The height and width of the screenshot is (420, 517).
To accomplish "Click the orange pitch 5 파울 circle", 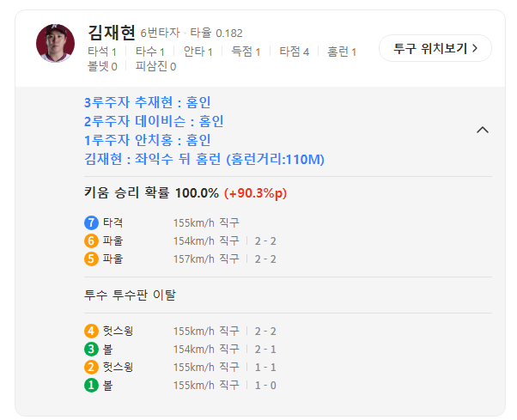I will (x=91, y=259).
